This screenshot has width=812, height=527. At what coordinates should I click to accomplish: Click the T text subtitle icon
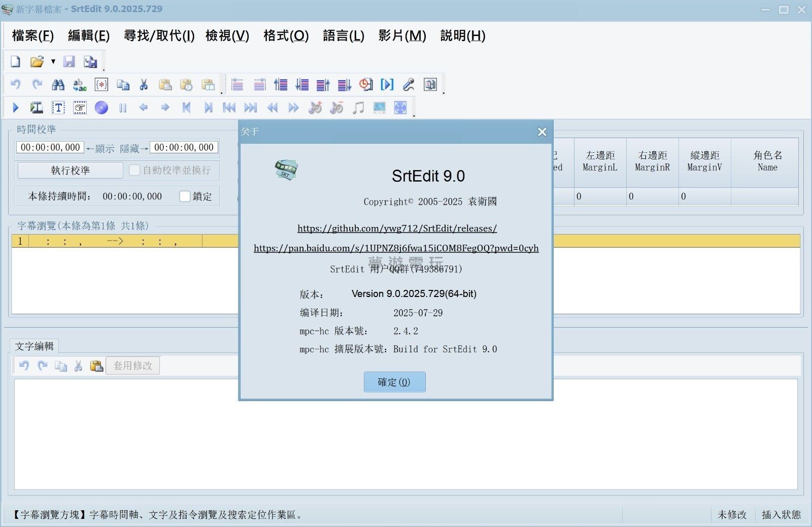point(58,108)
